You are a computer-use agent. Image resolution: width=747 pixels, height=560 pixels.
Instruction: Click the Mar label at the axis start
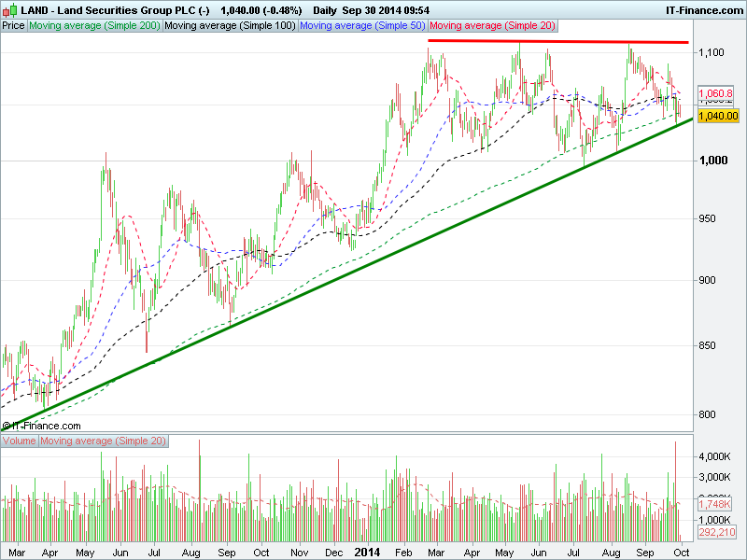click(17, 553)
